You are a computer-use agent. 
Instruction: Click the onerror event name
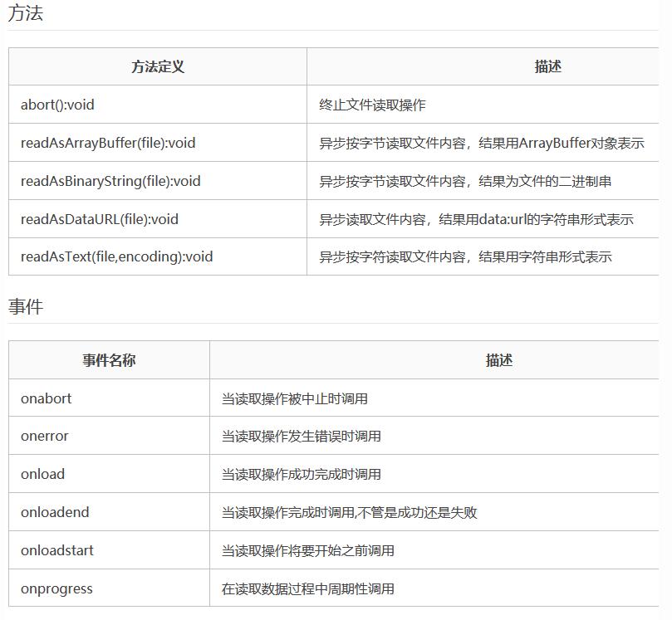coord(45,436)
